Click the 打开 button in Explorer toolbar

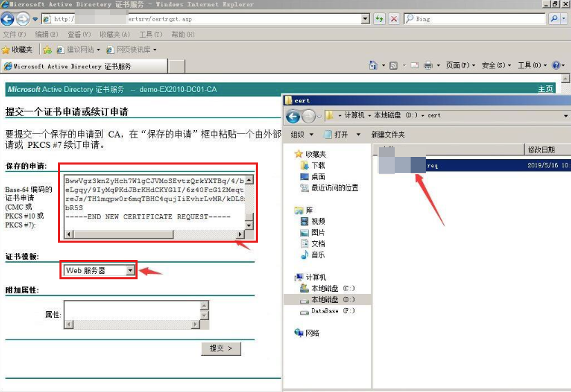coord(337,135)
